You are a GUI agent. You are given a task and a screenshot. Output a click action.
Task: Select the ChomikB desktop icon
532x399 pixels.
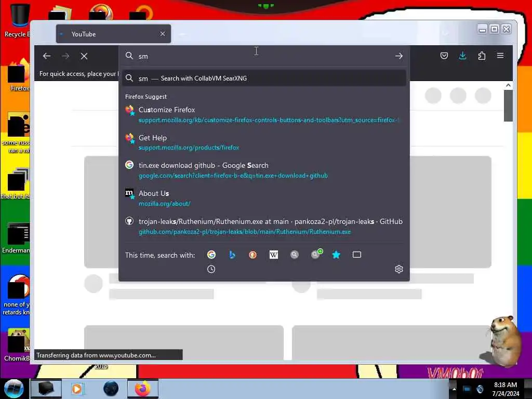(x=17, y=345)
